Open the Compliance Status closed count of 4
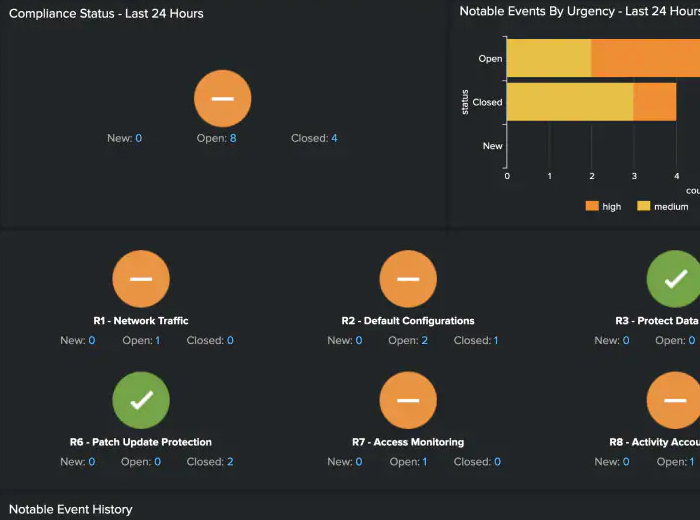 334,138
